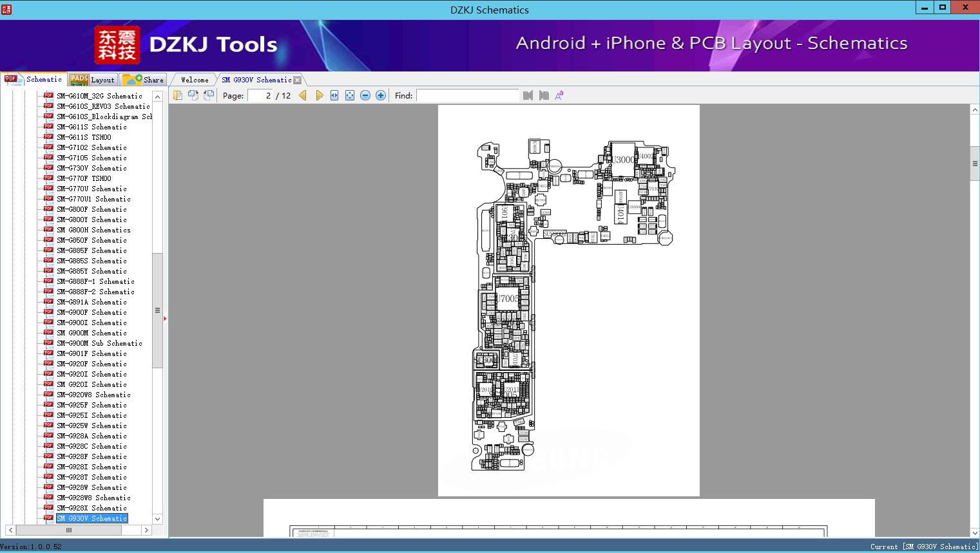
Task: Click the tree's horizontal scroll-right arrow
Action: 146,530
